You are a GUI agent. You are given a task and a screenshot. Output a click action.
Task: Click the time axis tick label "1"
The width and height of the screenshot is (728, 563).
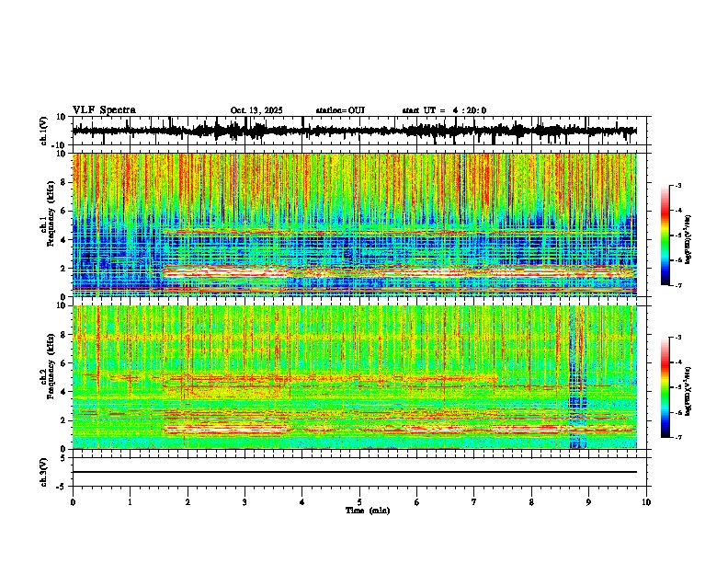[x=130, y=502]
